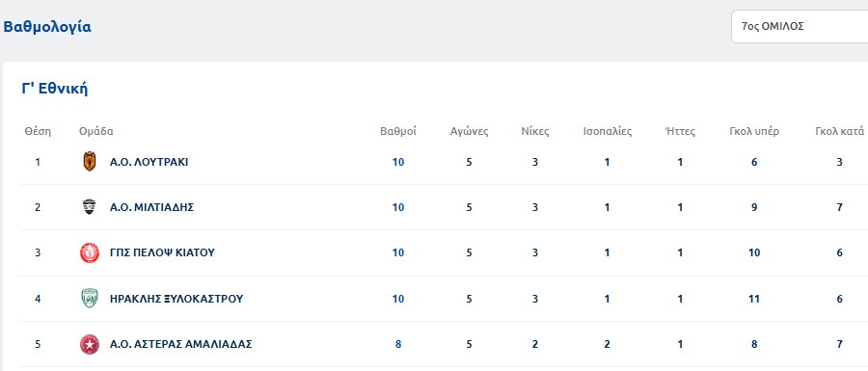Click the Ισοπαλίες column header
Image resolution: width=868 pixels, height=371 pixels.
[x=608, y=132]
